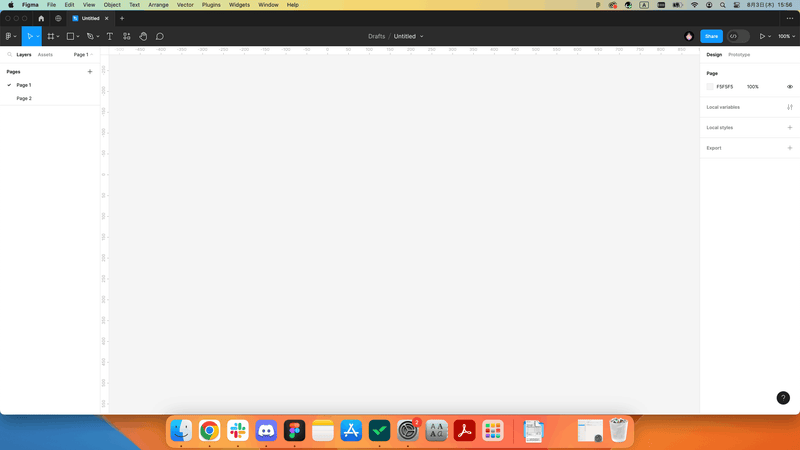The width and height of the screenshot is (800, 450).
Task: Open Chrome from the Dock
Action: tap(209, 431)
